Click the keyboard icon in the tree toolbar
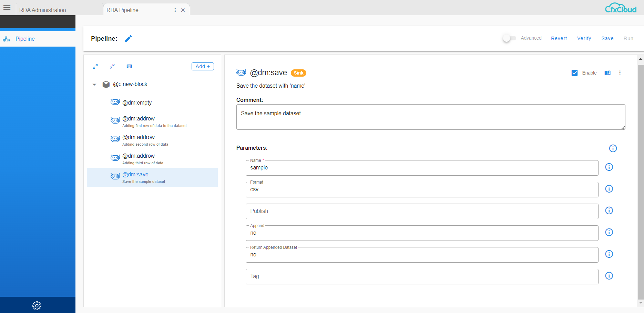Image resolution: width=644 pixels, height=313 pixels. pos(129,66)
